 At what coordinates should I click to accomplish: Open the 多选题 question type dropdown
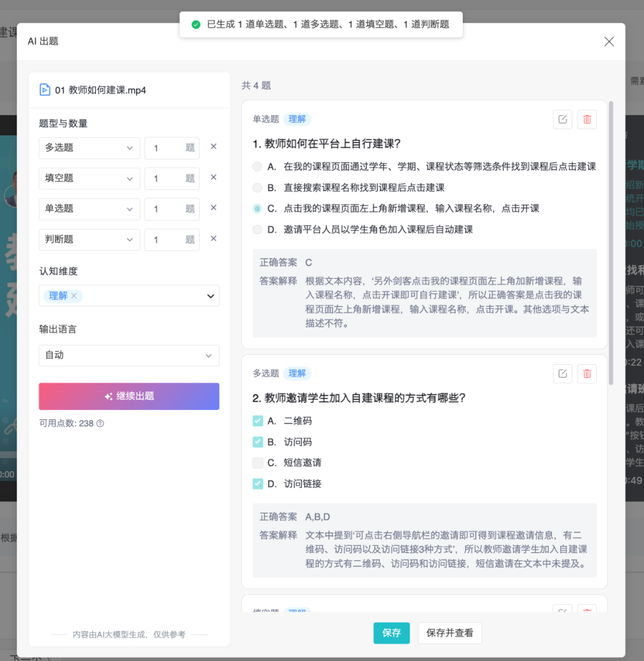[x=89, y=148]
